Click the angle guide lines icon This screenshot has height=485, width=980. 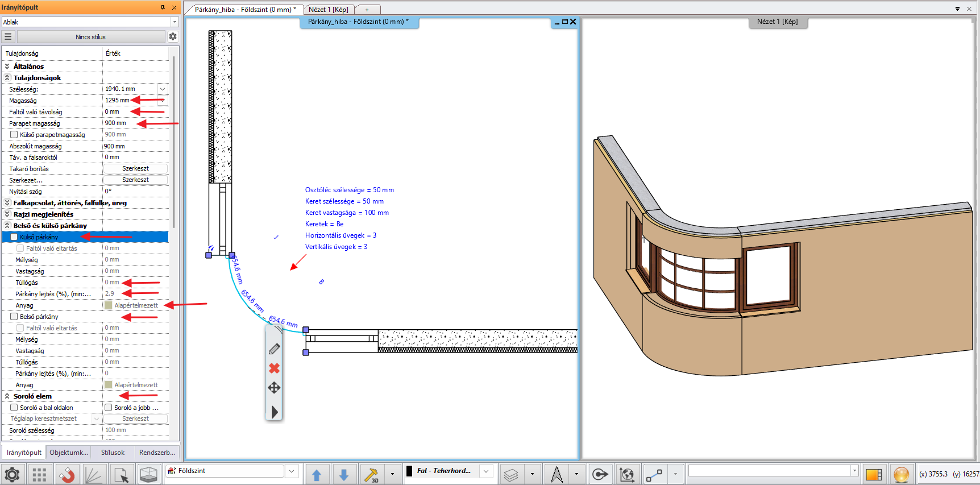[94, 474]
